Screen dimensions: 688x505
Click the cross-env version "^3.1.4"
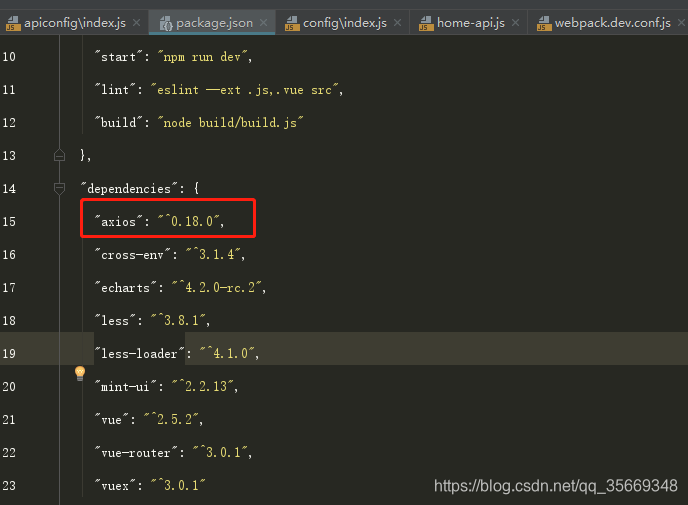point(213,254)
